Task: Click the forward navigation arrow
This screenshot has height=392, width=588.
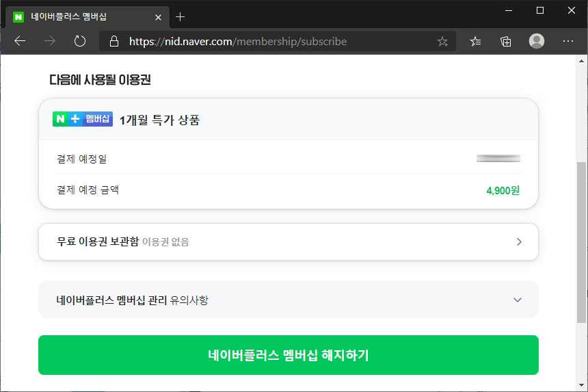Action: click(50, 41)
